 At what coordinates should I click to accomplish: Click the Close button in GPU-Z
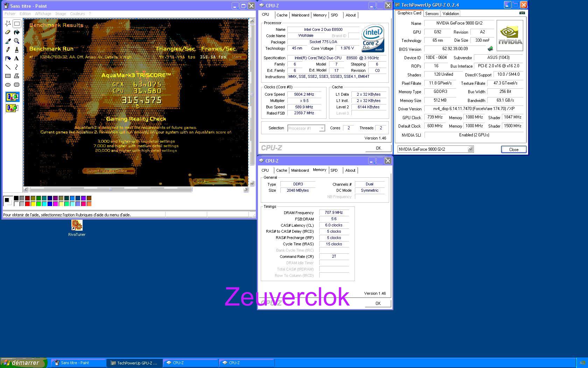[514, 150]
